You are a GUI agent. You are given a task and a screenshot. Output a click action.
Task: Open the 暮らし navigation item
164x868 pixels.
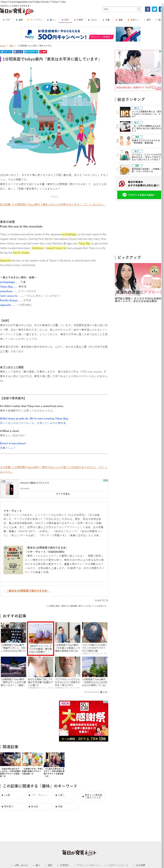pos(52,20)
